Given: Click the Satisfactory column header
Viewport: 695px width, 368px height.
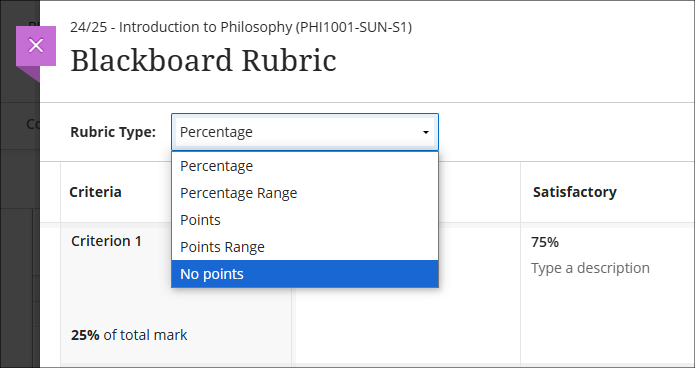Looking at the screenshot, I should 574,192.
